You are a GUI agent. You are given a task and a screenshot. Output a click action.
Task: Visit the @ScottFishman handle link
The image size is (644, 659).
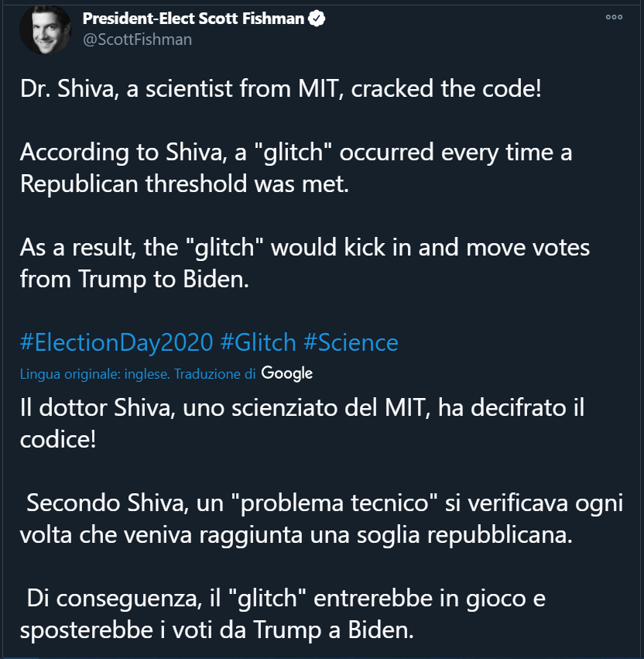(137, 39)
